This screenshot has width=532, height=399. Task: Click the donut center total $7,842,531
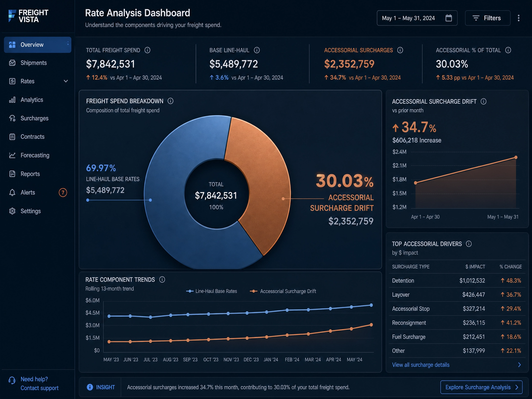[x=216, y=196]
